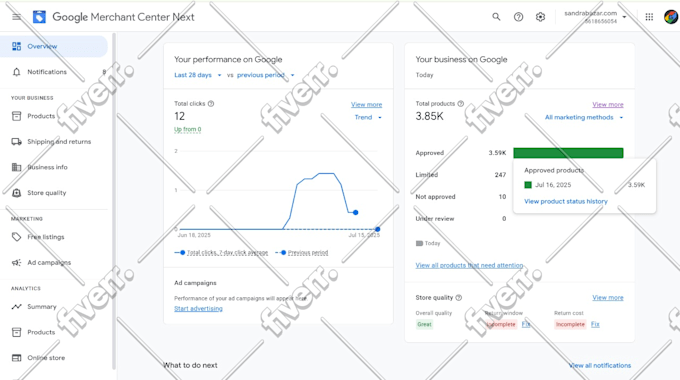
Task: Click View more in Total clicks card
Action: (366, 105)
